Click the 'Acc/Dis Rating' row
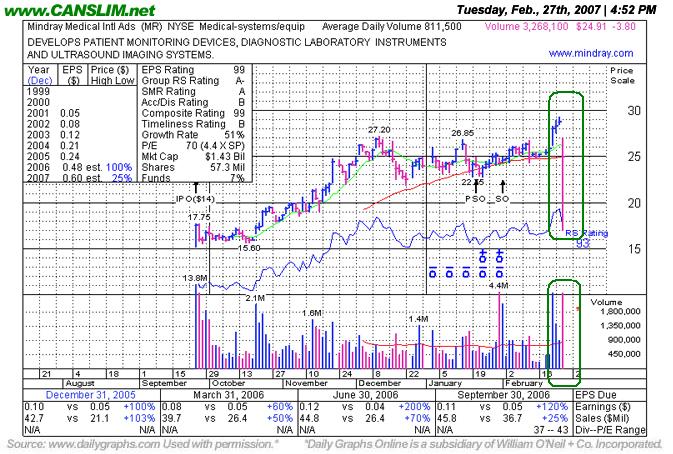 pyautogui.click(x=193, y=102)
